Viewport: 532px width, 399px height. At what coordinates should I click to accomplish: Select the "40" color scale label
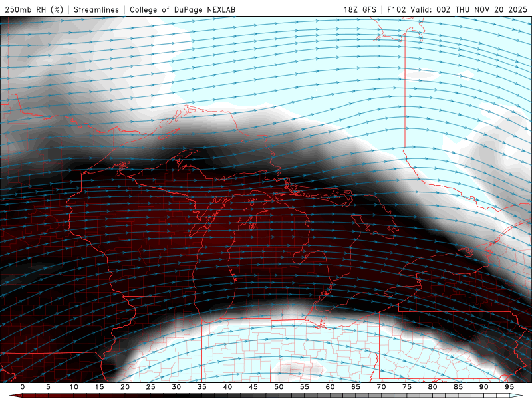(x=227, y=387)
